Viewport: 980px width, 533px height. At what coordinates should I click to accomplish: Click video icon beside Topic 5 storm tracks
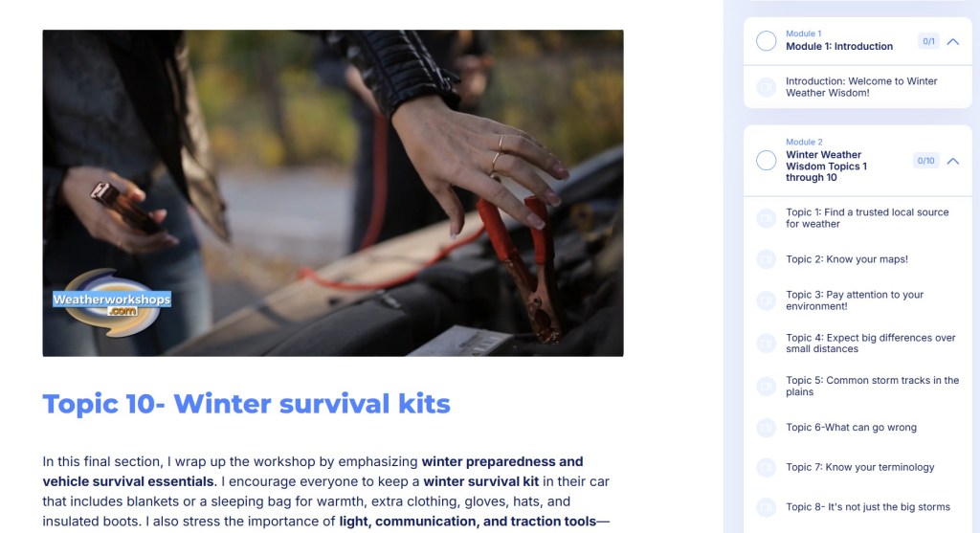pyautogui.click(x=766, y=387)
